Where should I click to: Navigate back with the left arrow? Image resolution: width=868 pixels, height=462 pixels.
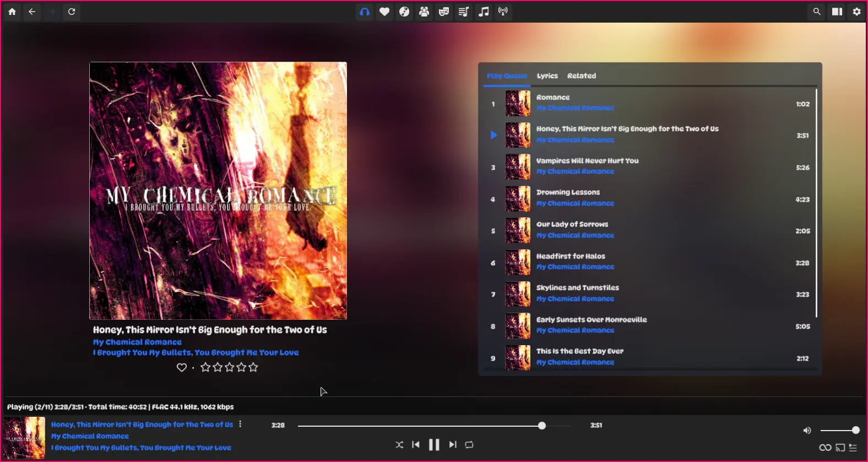32,12
